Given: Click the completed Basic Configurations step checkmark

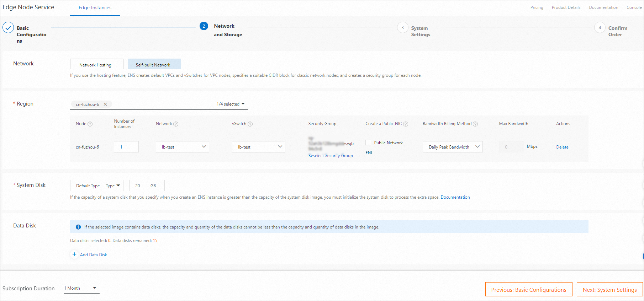Looking at the screenshot, I should [x=8, y=28].
